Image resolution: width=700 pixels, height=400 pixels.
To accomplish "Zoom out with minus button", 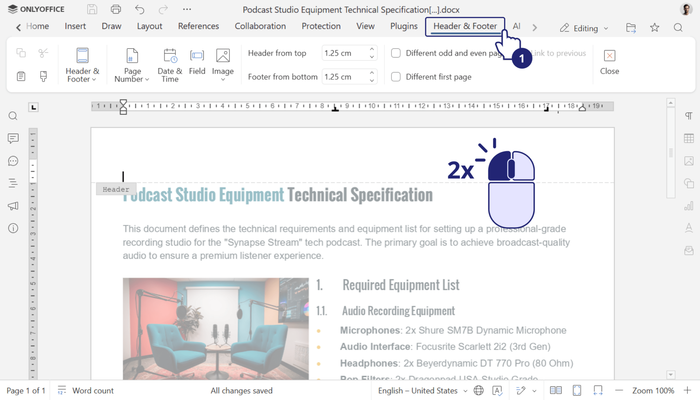I will (619, 391).
